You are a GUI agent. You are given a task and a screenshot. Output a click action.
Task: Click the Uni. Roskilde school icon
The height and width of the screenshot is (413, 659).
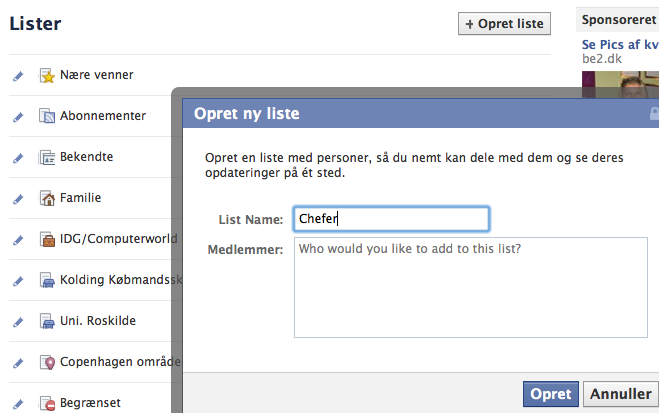tap(46, 321)
